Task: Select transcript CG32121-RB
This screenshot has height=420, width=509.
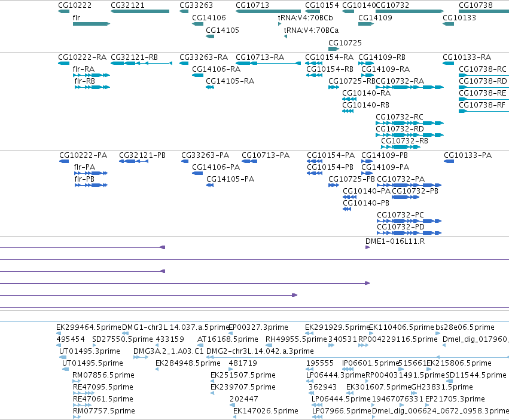Action: [x=134, y=57]
